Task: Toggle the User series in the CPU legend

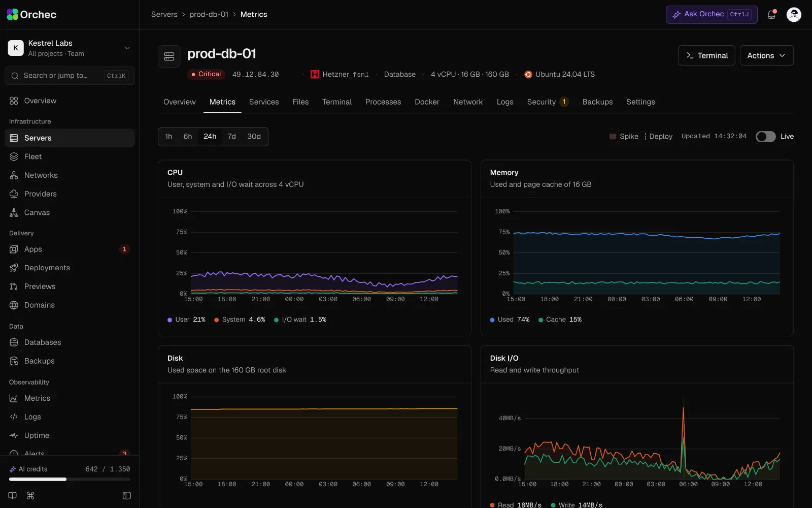Action: tap(186, 320)
